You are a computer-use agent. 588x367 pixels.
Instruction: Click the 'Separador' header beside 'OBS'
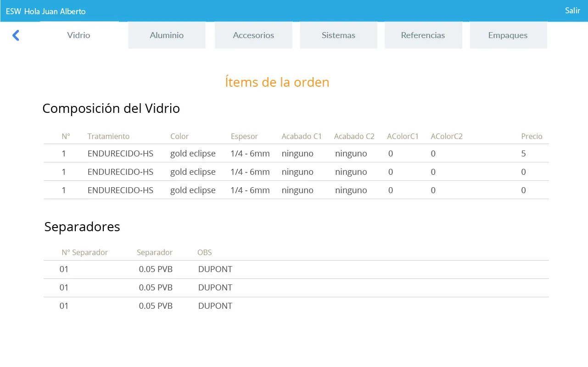(x=155, y=252)
